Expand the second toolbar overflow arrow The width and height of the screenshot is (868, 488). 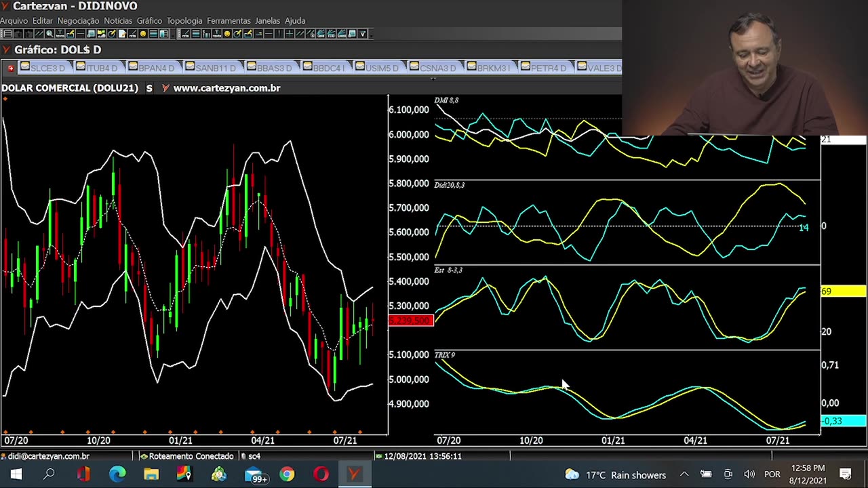pyautogui.click(x=370, y=34)
